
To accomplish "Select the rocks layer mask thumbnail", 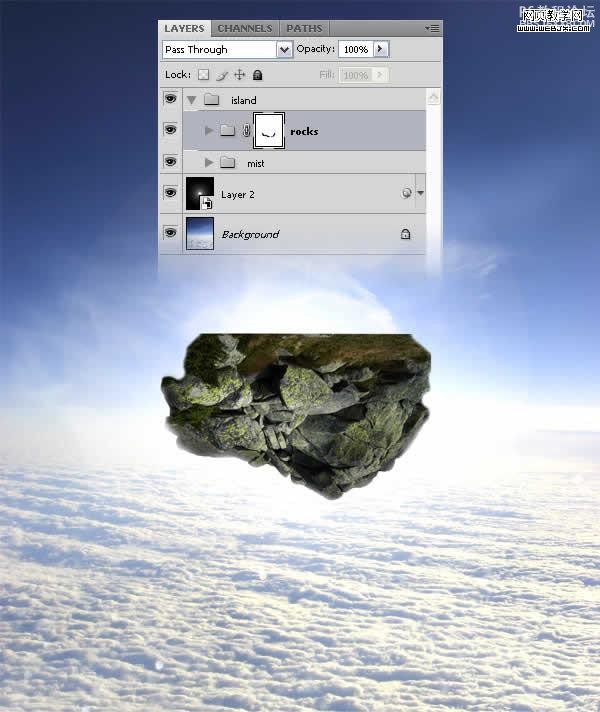I will (x=269, y=131).
